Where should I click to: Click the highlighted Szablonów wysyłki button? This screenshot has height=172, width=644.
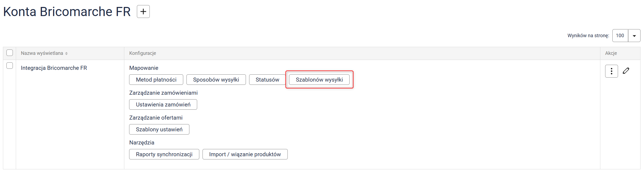coord(319,80)
